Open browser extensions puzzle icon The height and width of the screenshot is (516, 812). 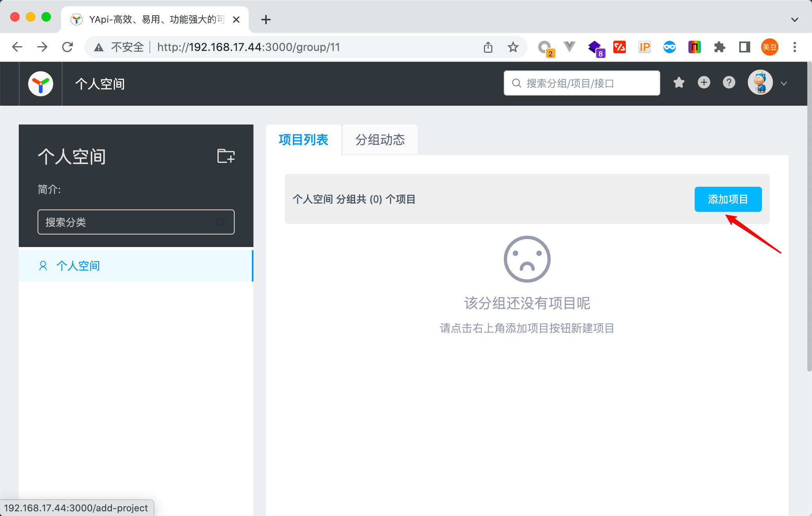coord(719,47)
